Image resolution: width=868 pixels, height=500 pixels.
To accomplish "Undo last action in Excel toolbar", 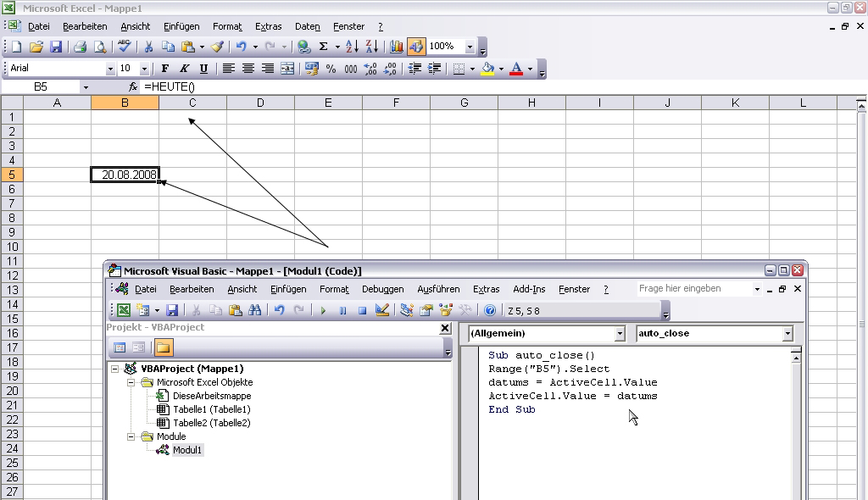I will (x=242, y=47).
